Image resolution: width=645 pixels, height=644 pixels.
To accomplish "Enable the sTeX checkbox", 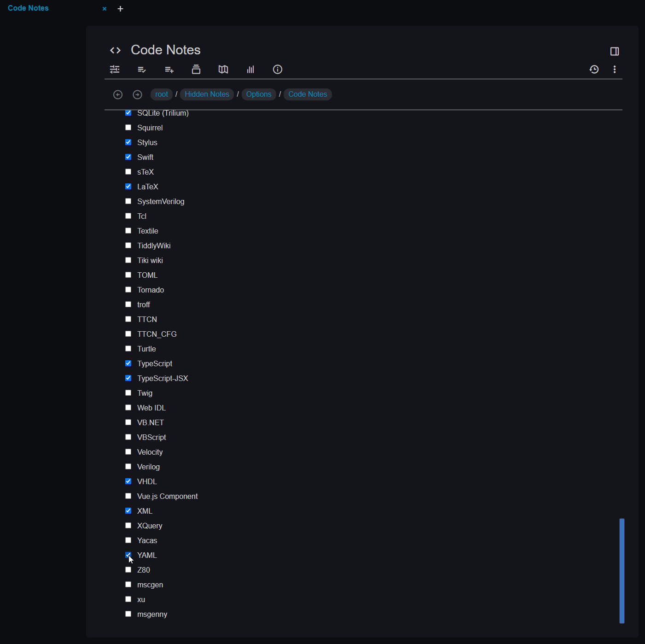I will click(128, 172).
